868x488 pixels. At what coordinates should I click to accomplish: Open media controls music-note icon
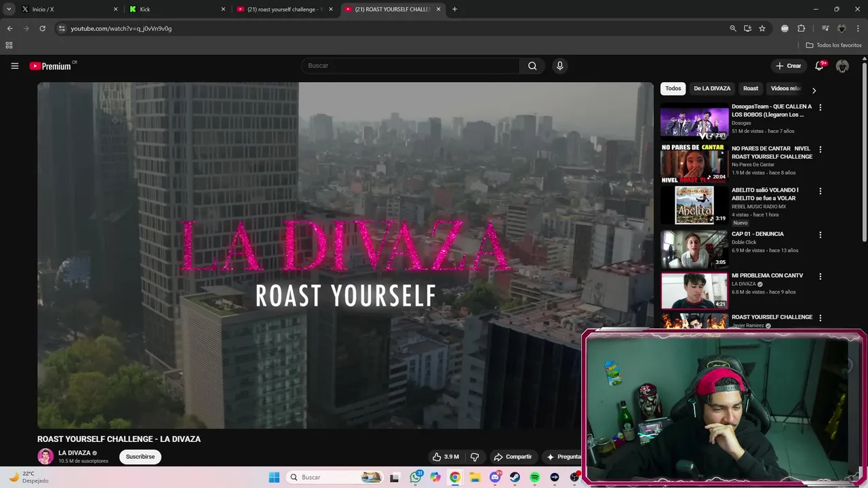pos(825,28)
